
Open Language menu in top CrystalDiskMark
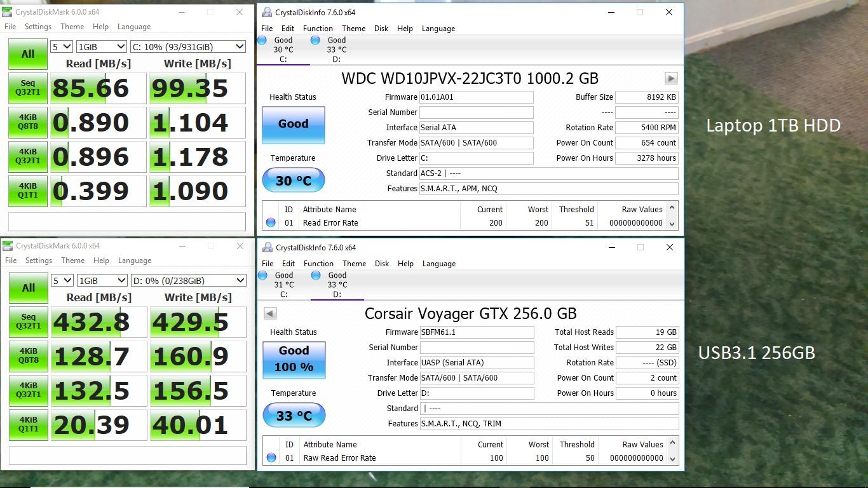[x=134, y=27]
